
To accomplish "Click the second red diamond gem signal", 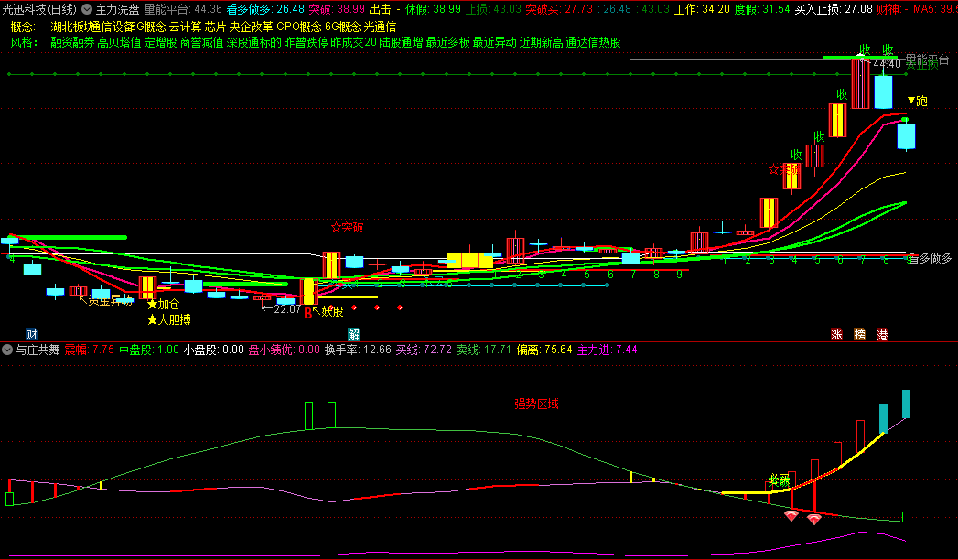I will [813, 520].
